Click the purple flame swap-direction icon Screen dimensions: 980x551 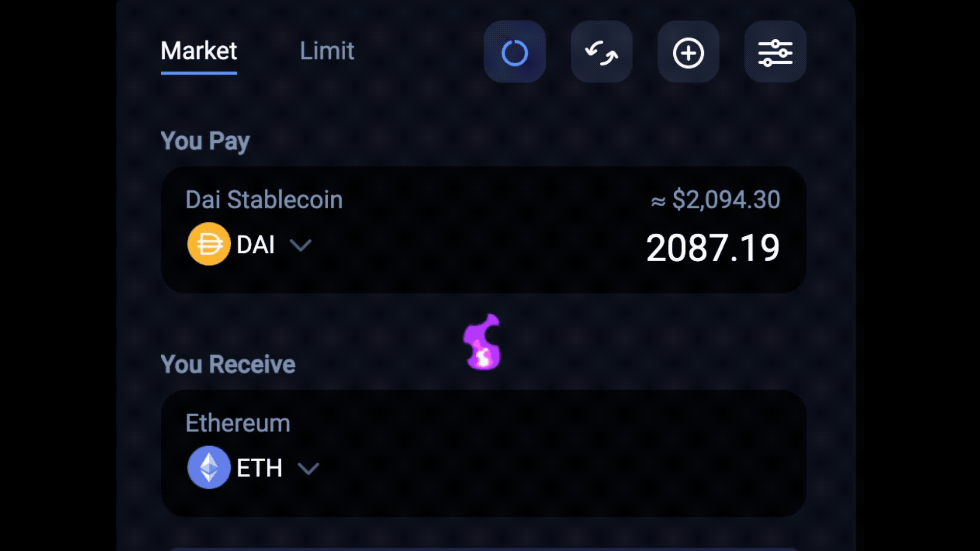(482, 342)
